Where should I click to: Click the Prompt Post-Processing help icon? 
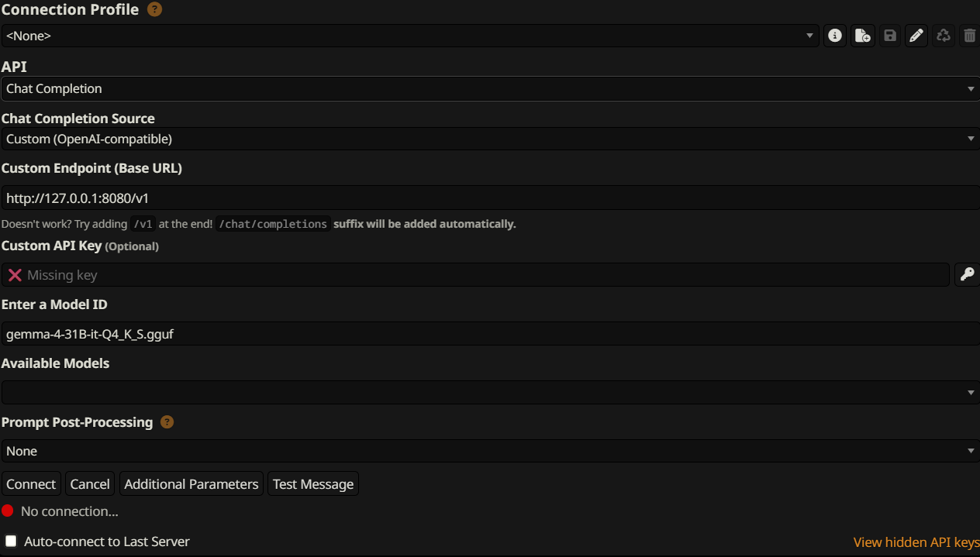[x=167, y=422]
